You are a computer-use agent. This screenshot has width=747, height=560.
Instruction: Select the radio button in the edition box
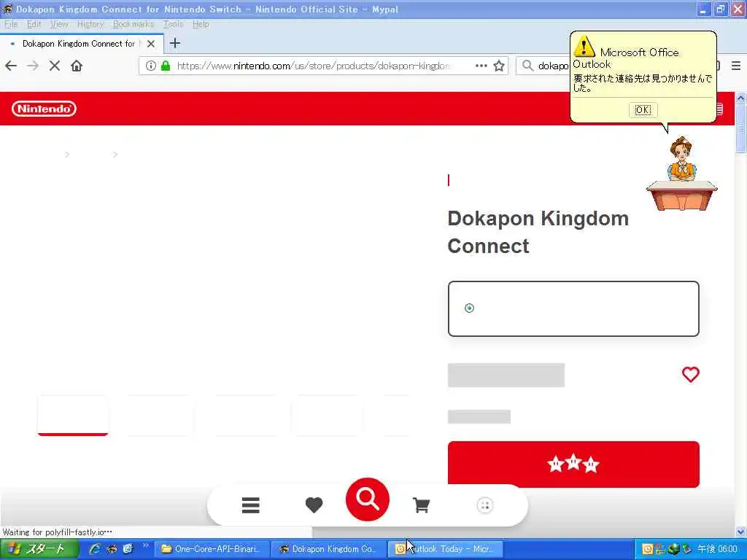tap(469, 308)
